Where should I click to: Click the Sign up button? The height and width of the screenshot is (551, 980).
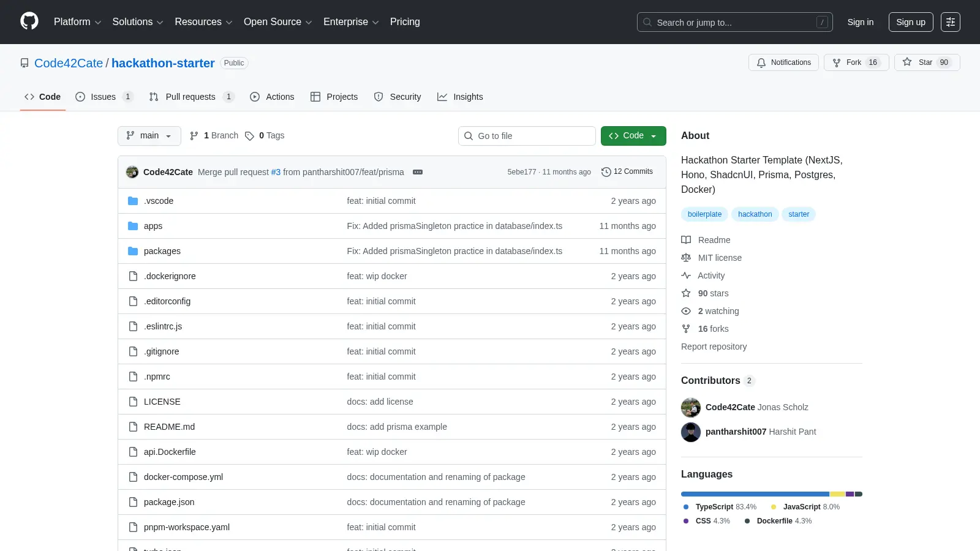[911, 22]
